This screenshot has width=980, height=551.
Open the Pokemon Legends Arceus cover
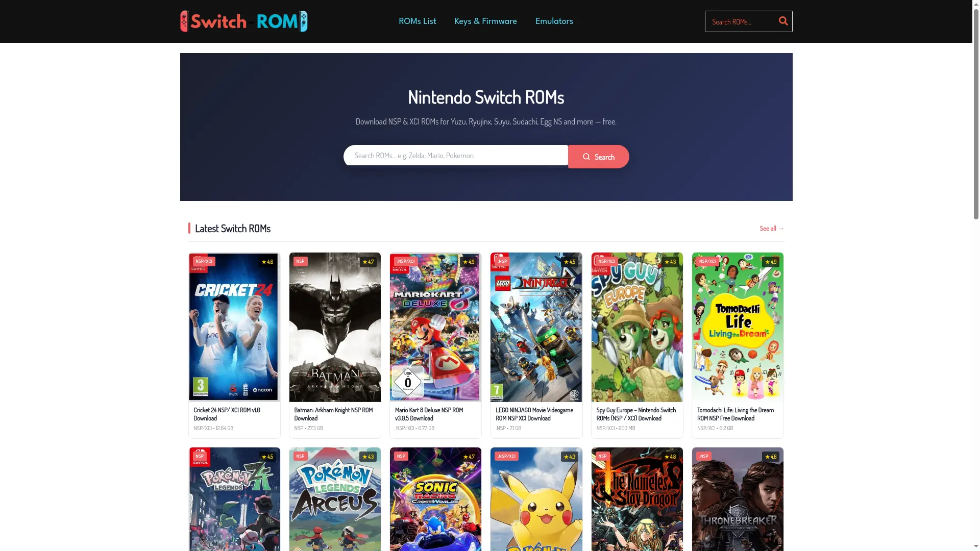[x=335, y=499]
